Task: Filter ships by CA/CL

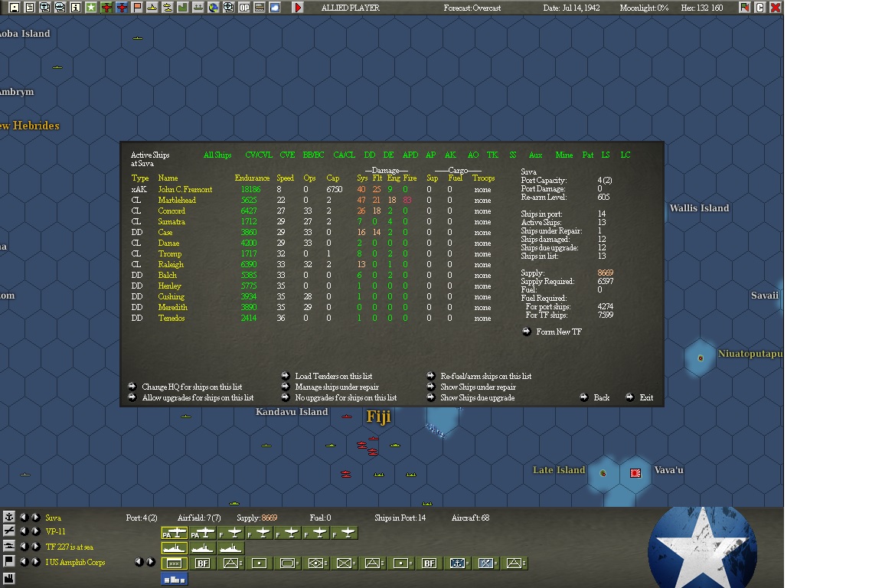Action: (x=345, y=155)
